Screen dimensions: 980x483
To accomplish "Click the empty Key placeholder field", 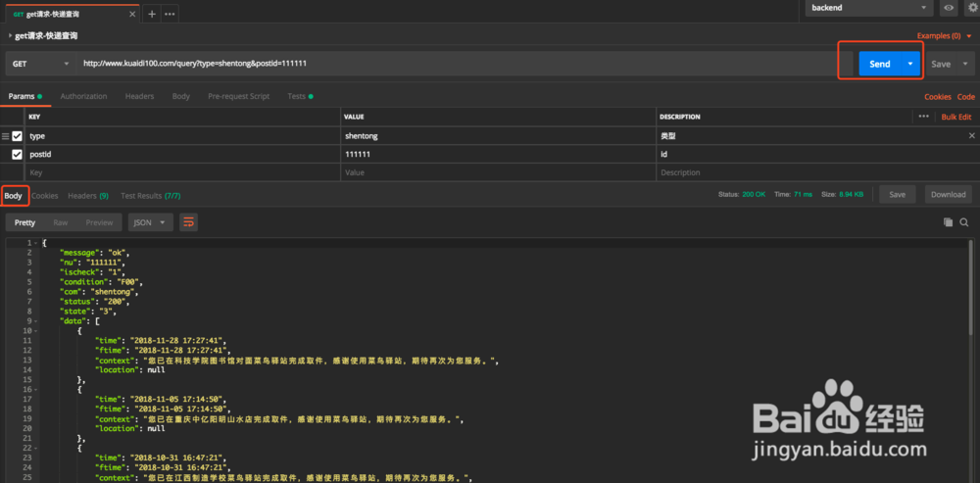I will click(182, 172).
